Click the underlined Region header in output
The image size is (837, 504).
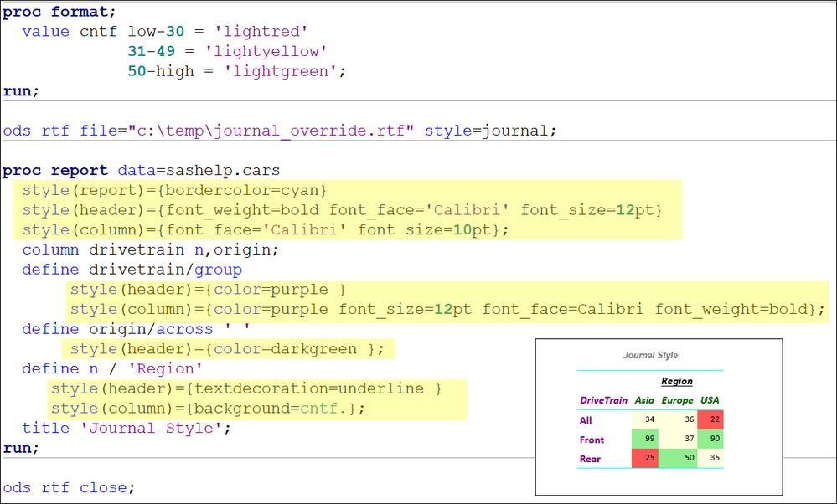677,381
